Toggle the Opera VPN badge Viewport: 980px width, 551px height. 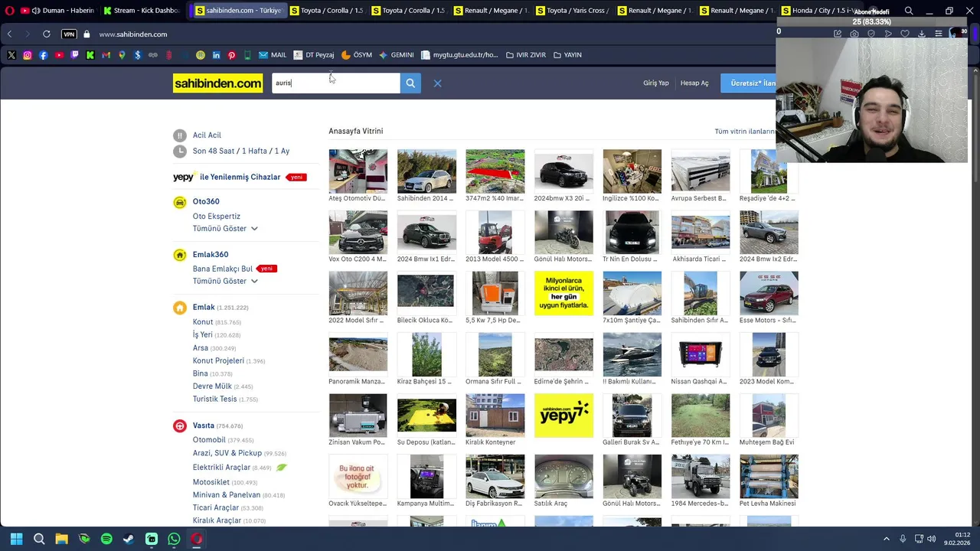69,34
